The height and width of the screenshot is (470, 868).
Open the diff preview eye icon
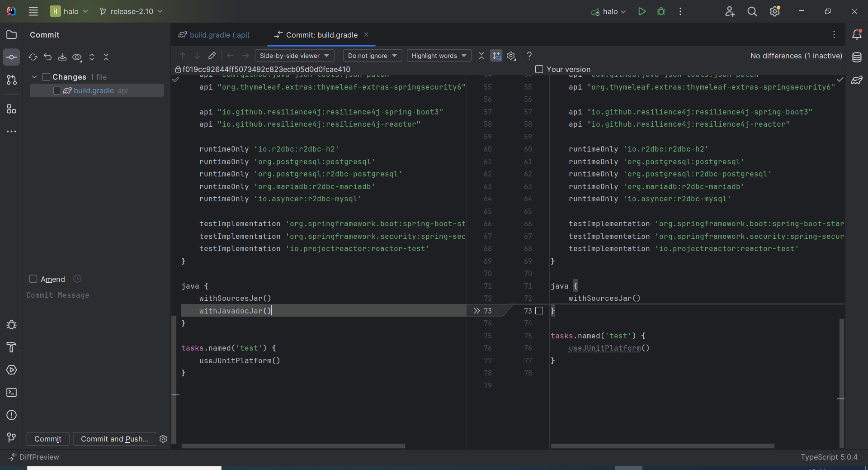tap(77, 57)
